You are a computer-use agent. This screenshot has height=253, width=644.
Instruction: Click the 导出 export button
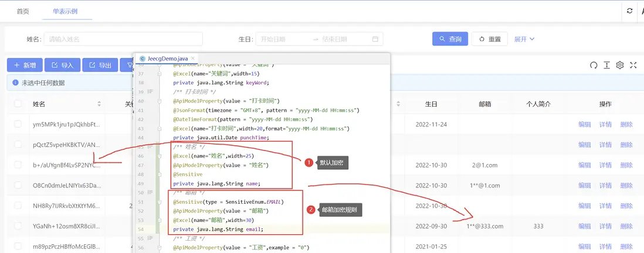[100, 65]
